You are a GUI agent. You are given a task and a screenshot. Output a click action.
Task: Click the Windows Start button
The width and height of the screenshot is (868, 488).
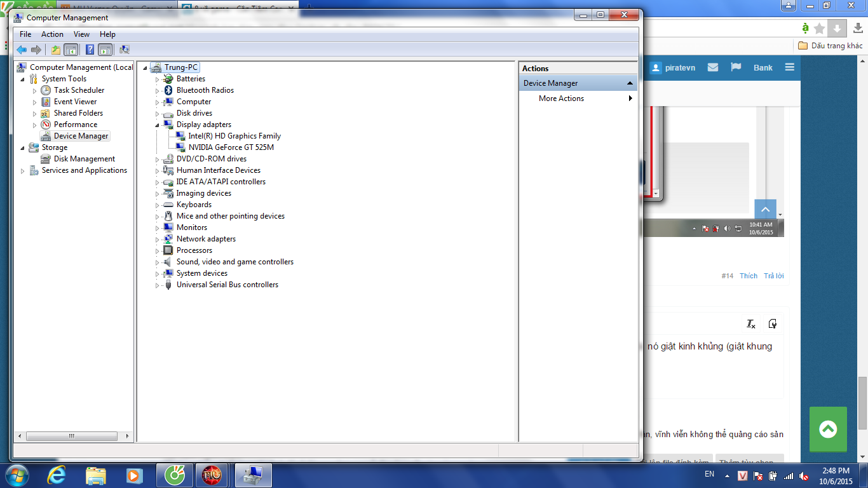point(17,475)
